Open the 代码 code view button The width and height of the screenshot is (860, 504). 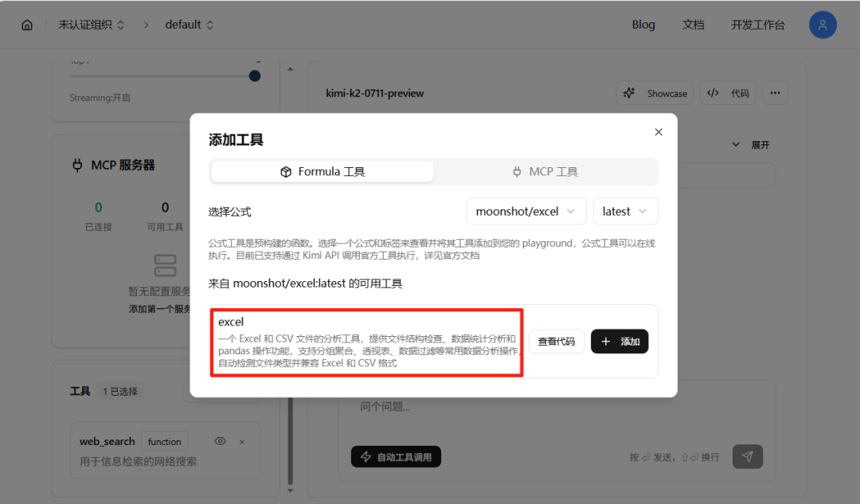click(x=729, y=93)
